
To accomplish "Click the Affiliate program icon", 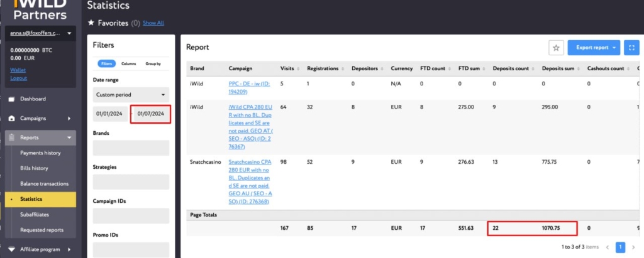I will 11,249.
